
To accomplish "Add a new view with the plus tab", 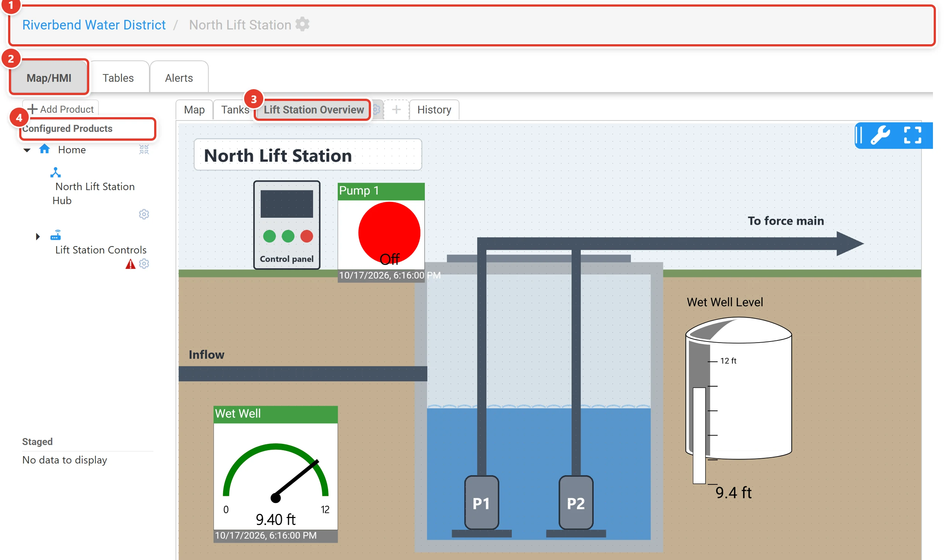I will (x=396, y=110).
